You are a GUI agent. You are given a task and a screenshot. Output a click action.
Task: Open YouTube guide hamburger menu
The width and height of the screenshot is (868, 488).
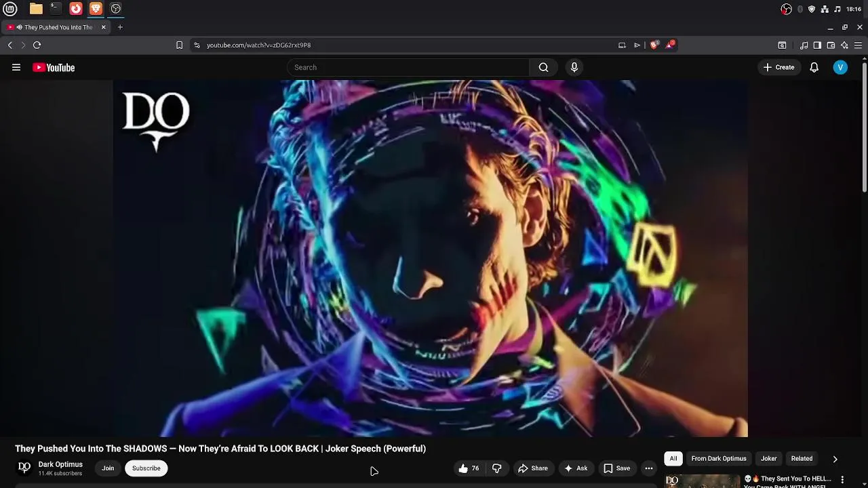[16, 67]
